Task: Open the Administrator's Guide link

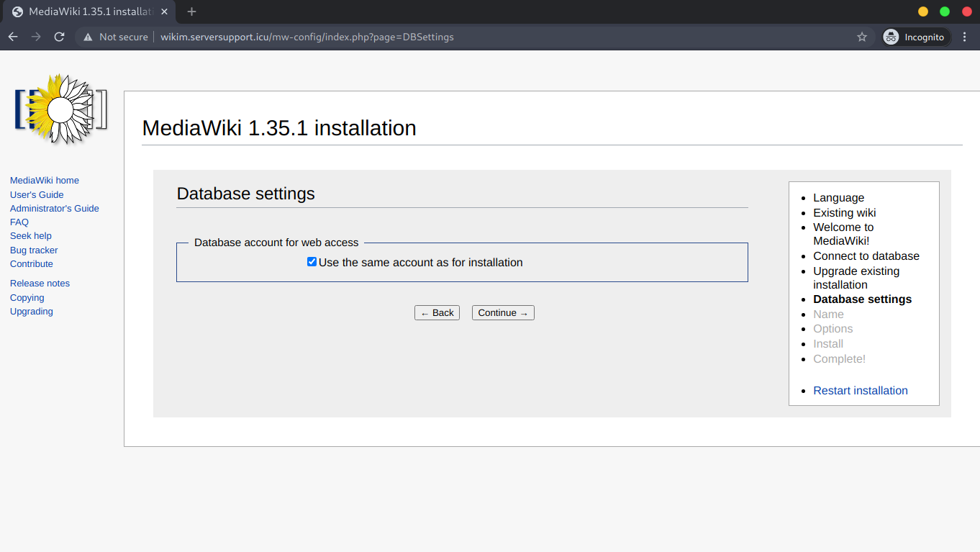Action: (55, 209)
